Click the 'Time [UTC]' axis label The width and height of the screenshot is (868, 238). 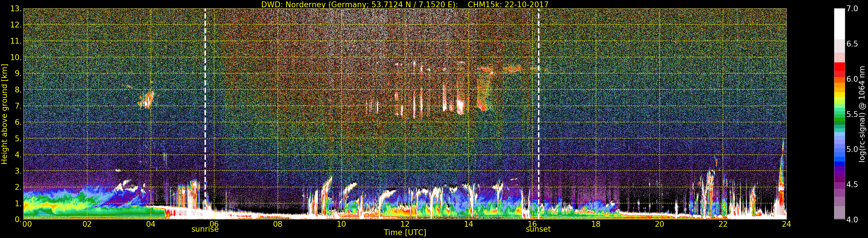click(x=405, y=232)
